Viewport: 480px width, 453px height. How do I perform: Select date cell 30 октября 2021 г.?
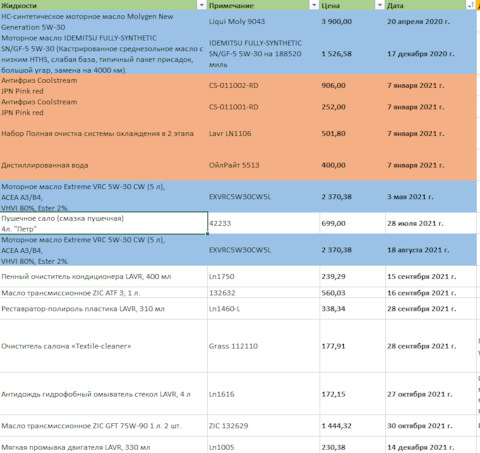pos(431,426)
